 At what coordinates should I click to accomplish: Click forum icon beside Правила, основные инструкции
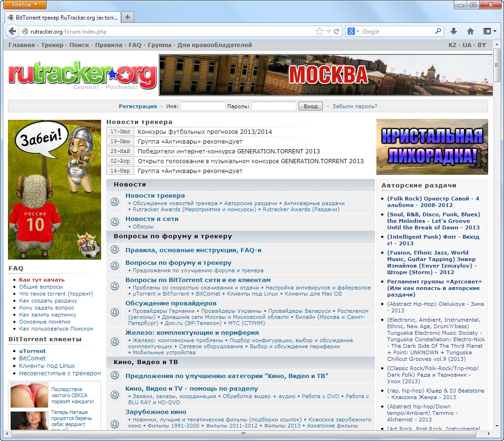(x=115, y=249)
